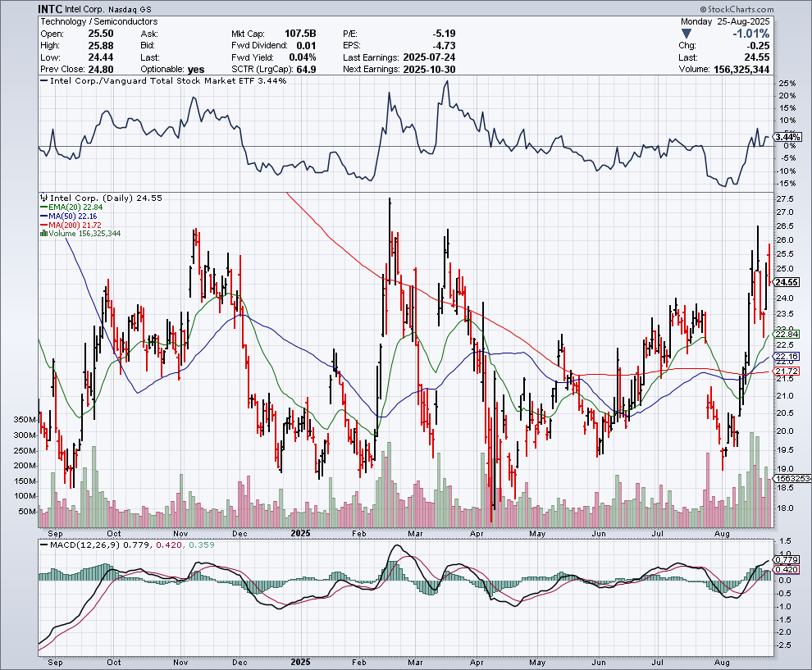Click the header volume figure 156,325,344 under Last

(741, 70)
